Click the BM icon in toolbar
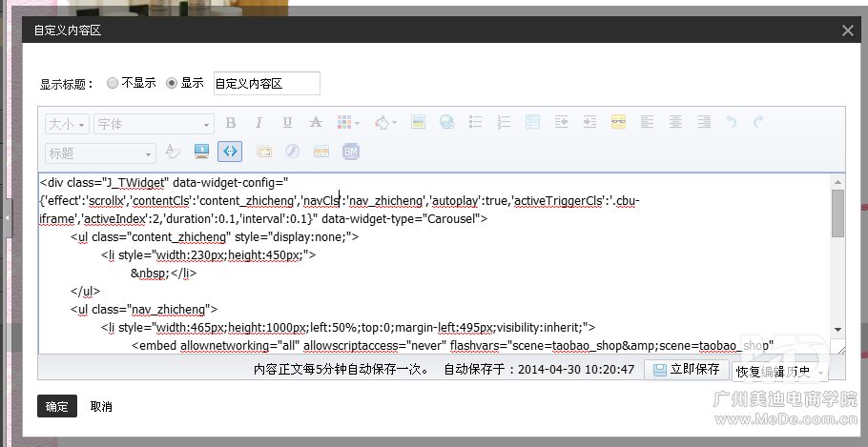This screenshot has width=868, height=447. pos(350,151)
